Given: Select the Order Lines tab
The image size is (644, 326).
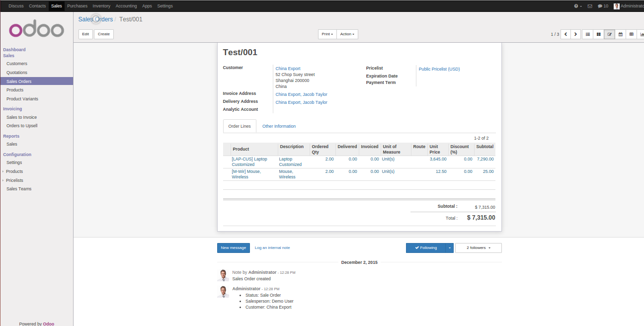Looking at the screenshot, I should (x=240, y=126).
